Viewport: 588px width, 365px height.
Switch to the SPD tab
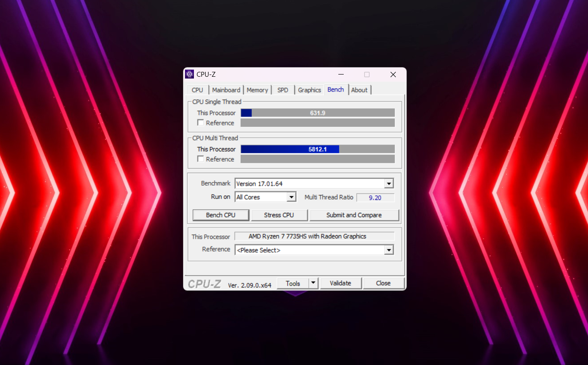tap(283, 90)
